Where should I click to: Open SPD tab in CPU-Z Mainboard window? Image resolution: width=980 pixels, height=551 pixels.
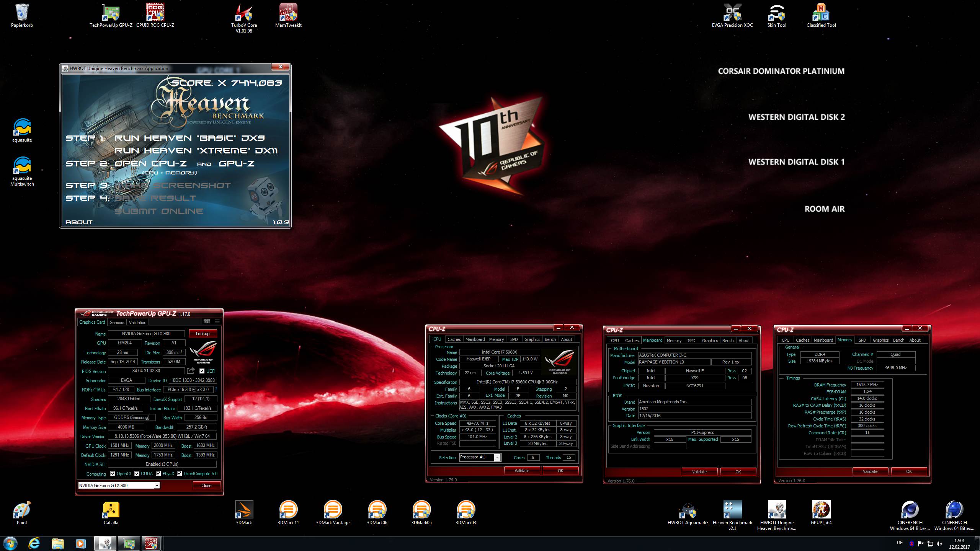(x=692, y=341)
